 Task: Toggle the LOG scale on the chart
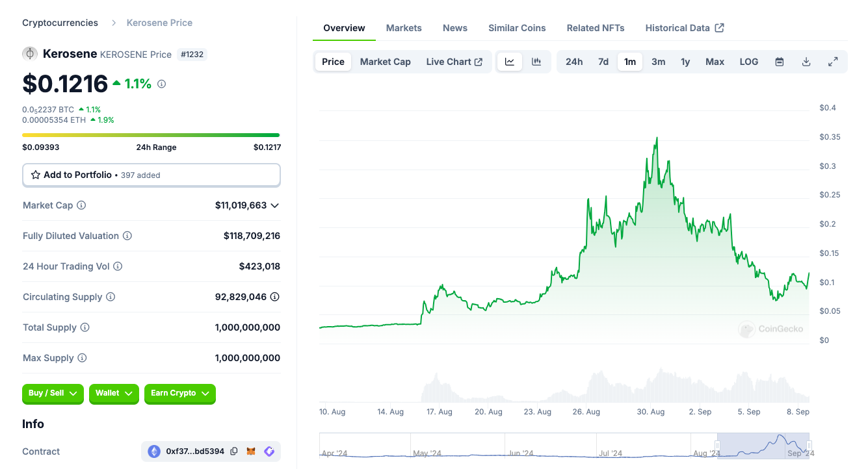pyautogui.click(x=749, y=62)
